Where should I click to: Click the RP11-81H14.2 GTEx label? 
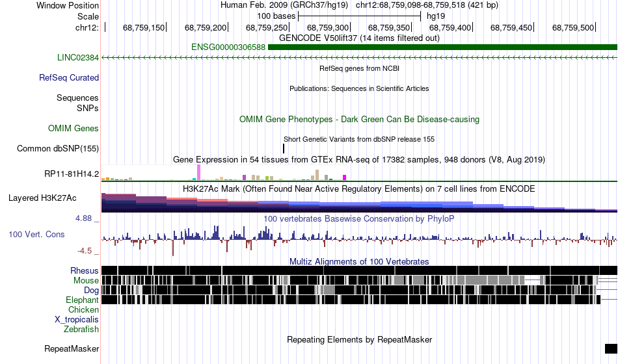click(x=72, y=174)
